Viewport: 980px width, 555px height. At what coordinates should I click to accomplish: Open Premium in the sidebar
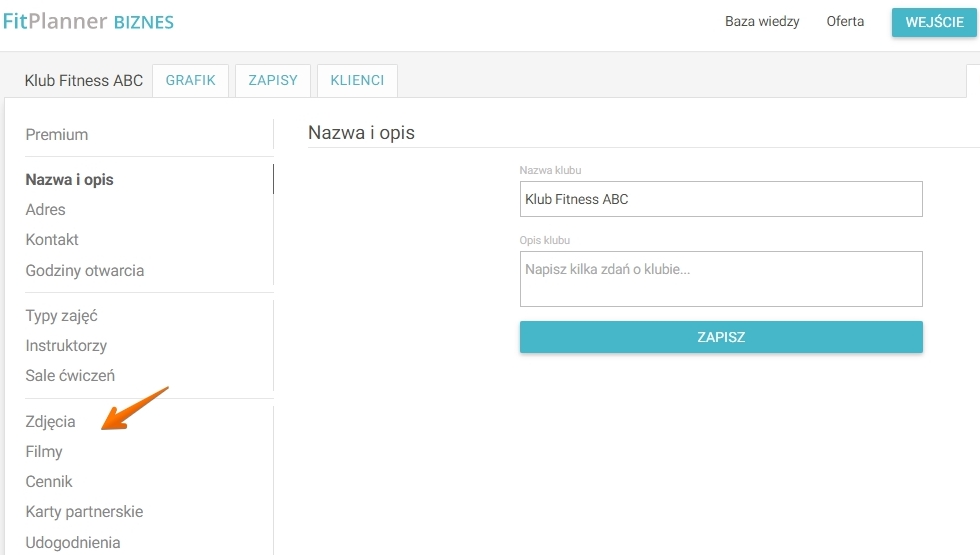57,135
